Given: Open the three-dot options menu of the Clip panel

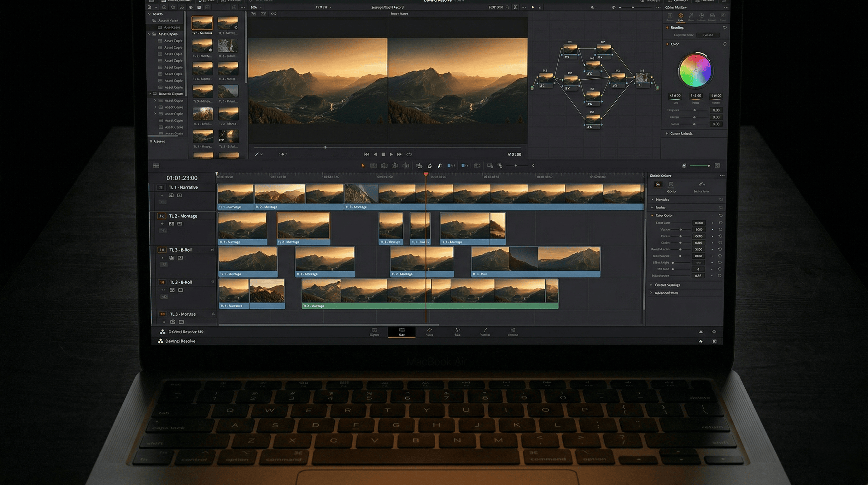Looking at the screenshot, I should (x=722, y=175).
